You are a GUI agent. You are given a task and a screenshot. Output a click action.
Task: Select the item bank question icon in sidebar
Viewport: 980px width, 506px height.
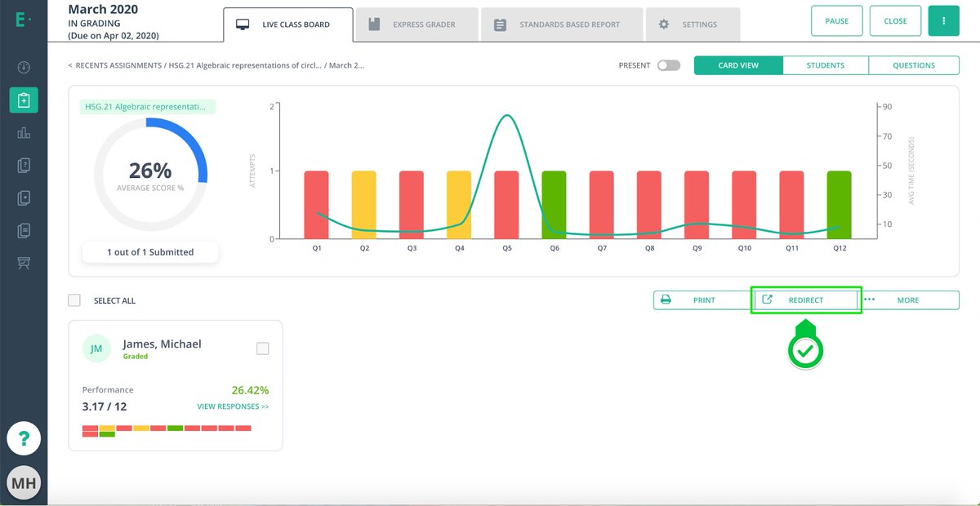pos(23,165)
